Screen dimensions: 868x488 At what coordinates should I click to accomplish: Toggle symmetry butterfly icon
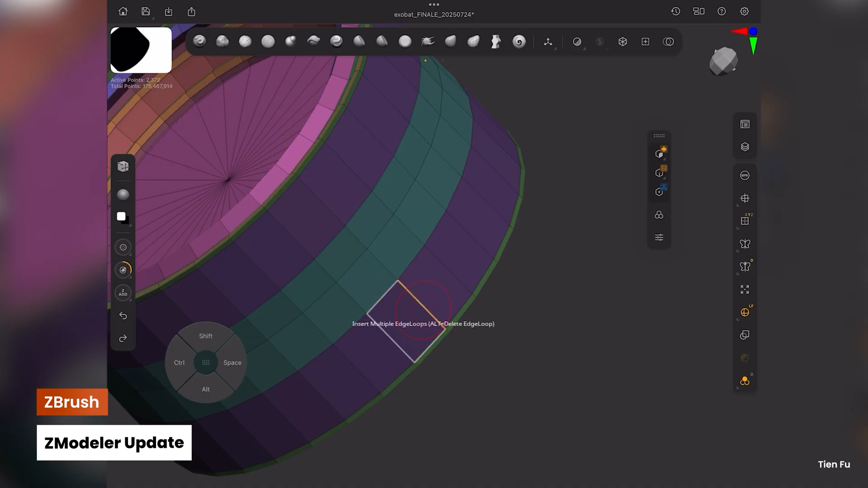pyautogui.click(x=745, y=244)
